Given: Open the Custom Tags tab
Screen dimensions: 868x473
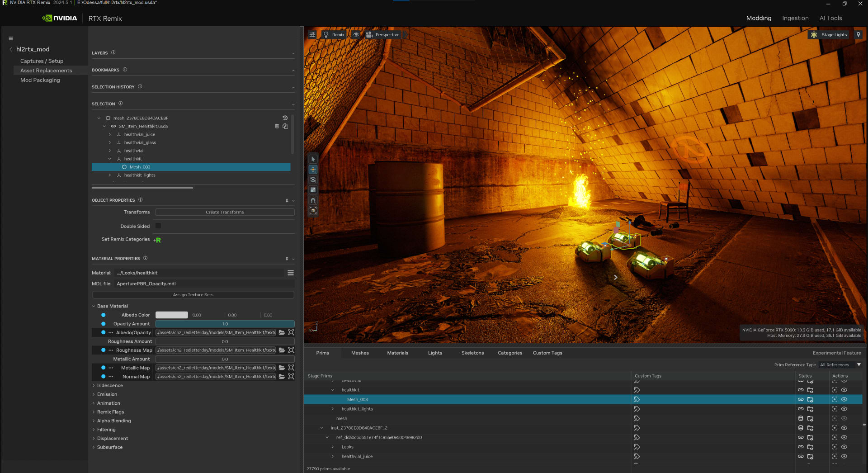Looking at the screenshot, I should point(547,353).
